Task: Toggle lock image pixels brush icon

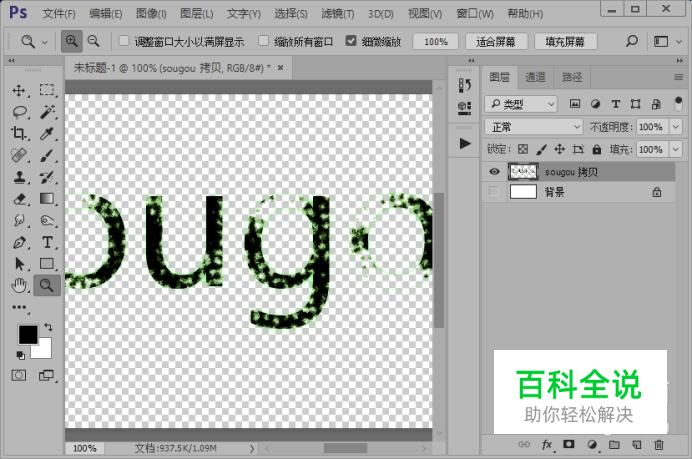Action: coord(541,150)
